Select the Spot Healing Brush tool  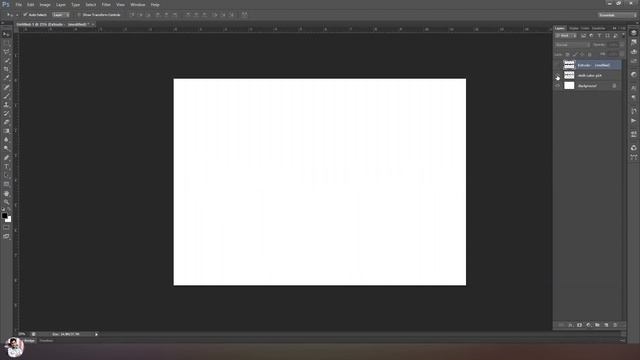(x=6, y=87)
